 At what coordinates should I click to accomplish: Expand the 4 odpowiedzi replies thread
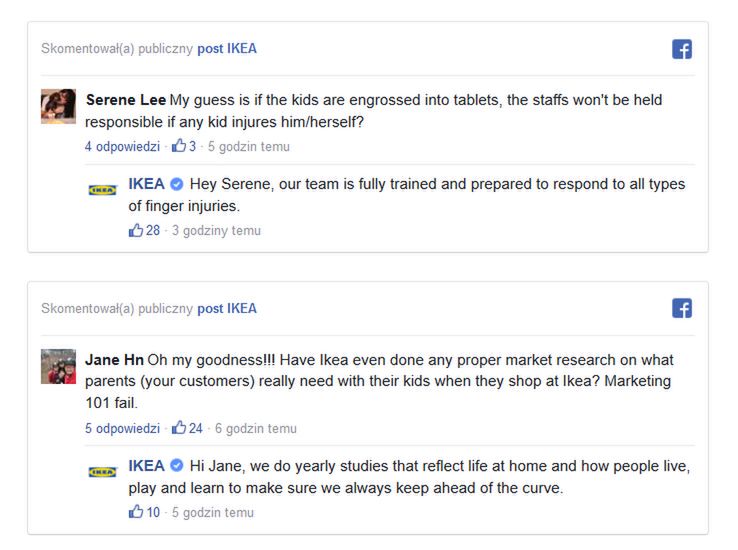click(x=122, y=147)
